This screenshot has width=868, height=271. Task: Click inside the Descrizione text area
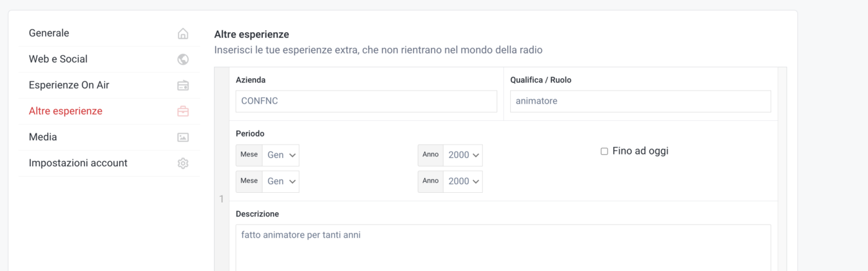click(x=503, y=247)
